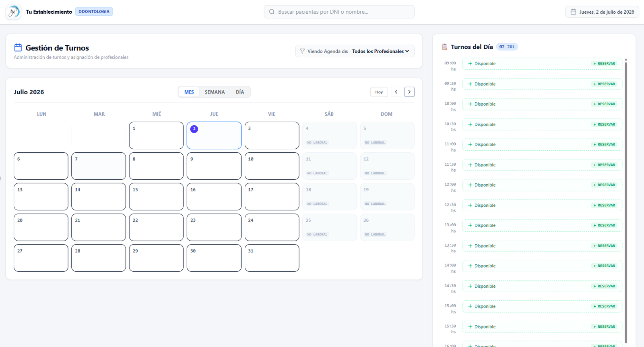Click the patient search input field
Screen dimensions: 644x347
(339, 12)
